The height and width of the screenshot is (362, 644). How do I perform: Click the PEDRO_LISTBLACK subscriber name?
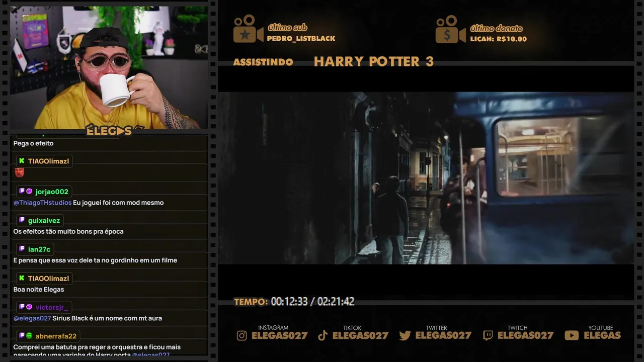point(301,39)
